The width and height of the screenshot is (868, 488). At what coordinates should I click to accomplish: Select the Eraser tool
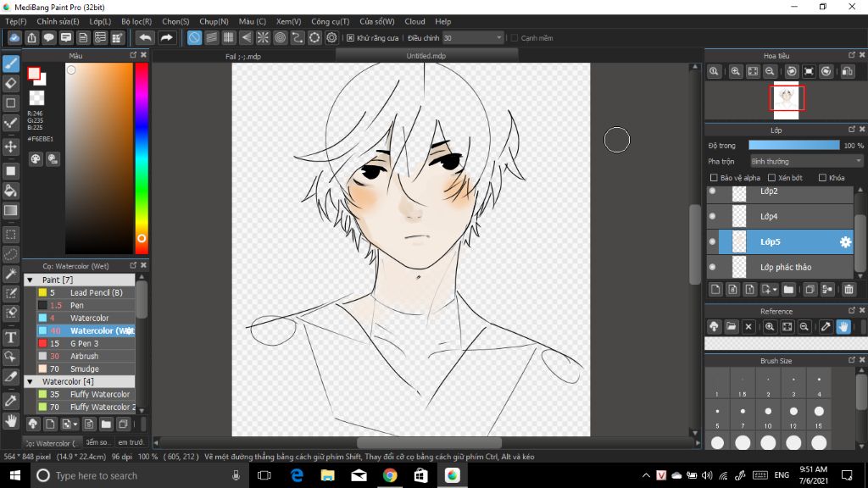point(10,84)
